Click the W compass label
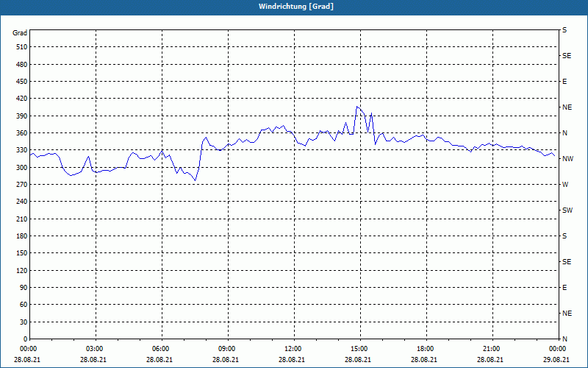Image resolution: width=588 pixels, height=368 pixels. click(x=565, y=185)
